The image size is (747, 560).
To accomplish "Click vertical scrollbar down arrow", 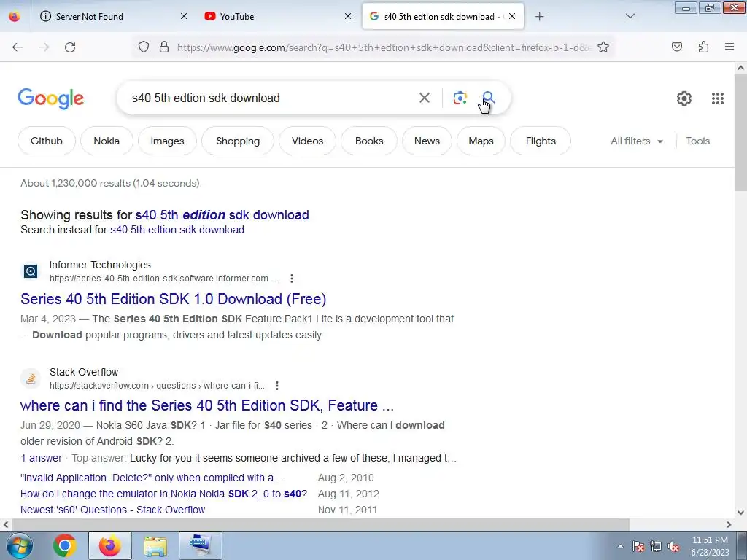I will point(740,513).
